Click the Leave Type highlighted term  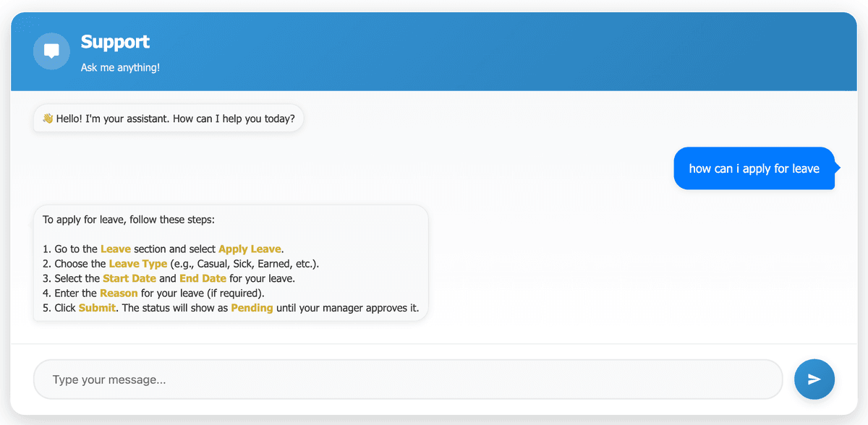138,263
